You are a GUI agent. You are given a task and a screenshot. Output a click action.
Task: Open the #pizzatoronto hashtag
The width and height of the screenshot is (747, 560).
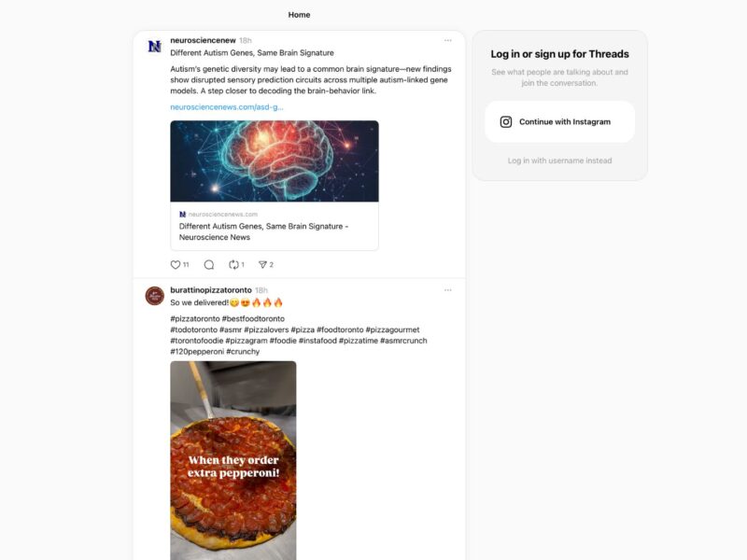(x=195, y=318)
